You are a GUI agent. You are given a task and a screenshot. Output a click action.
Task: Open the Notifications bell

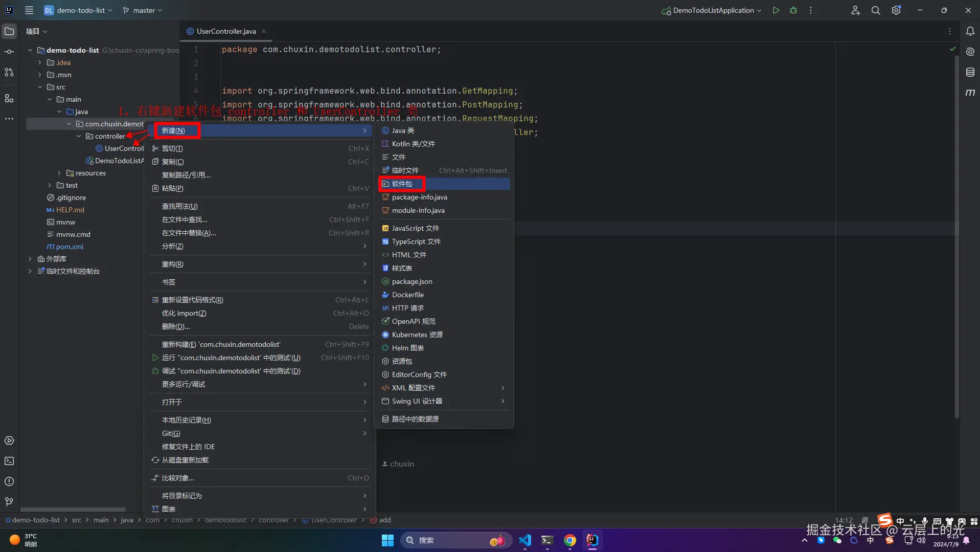(x=970, y=31)
